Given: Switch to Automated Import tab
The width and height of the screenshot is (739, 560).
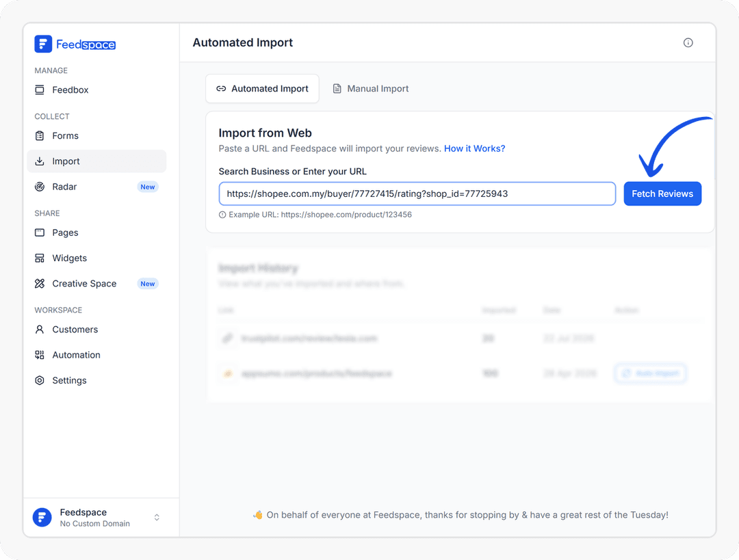Looking at the screenshot, I should 262,88.
